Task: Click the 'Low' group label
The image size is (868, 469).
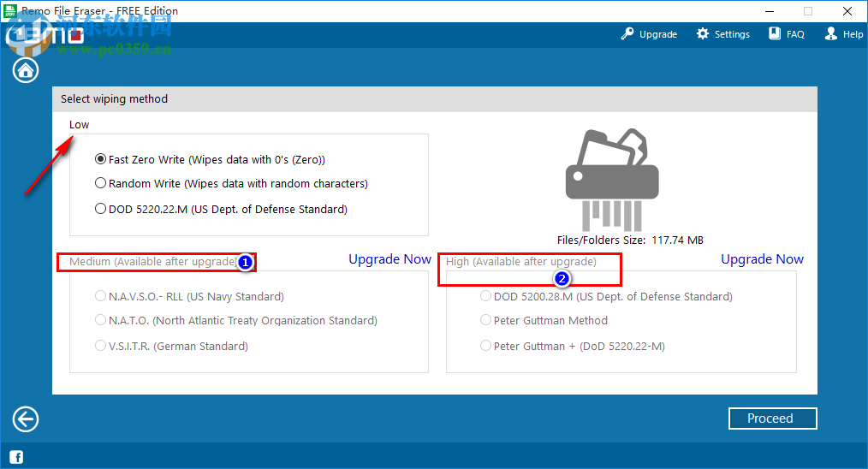Action: [79, 125]
